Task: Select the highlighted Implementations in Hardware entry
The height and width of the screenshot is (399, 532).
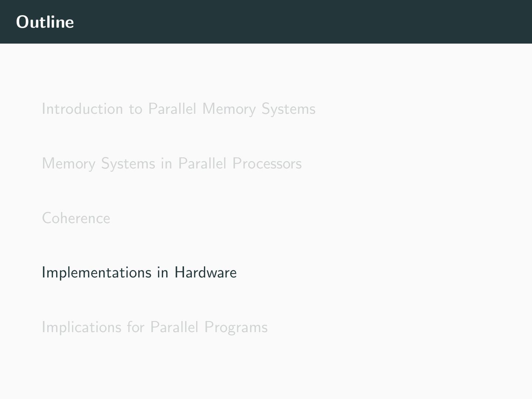Action: (139, 273)
